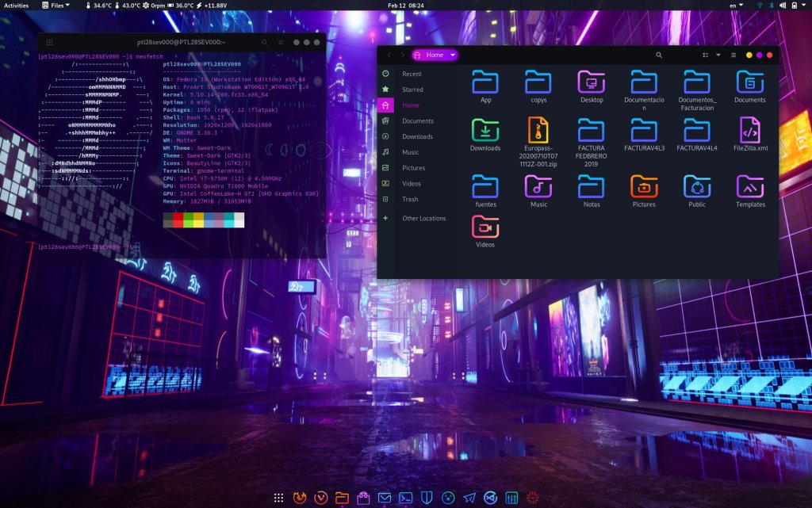Click the search icon in Files header

[659, 55]
